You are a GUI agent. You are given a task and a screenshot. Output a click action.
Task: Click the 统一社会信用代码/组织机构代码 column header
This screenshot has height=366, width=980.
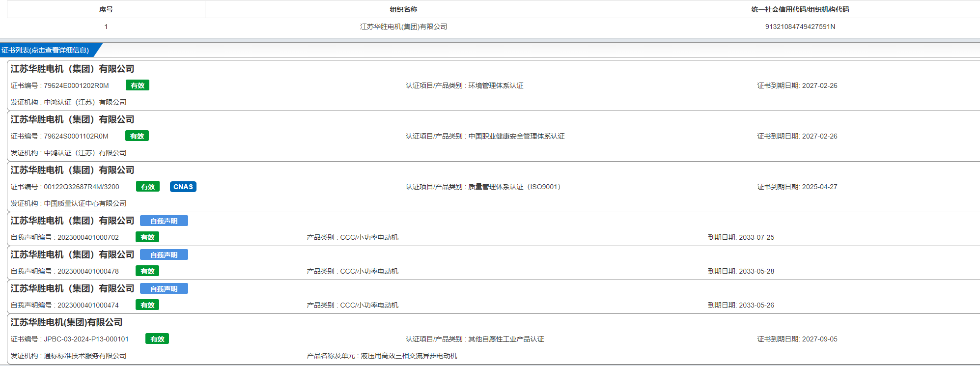tap(800, 9)
